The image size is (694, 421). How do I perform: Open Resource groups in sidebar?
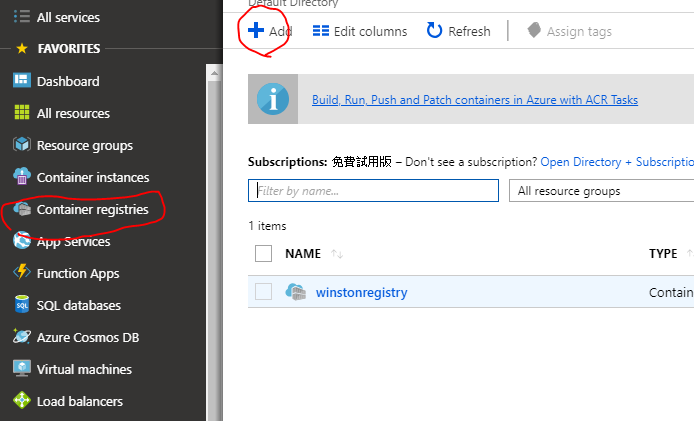pos(85,146)
